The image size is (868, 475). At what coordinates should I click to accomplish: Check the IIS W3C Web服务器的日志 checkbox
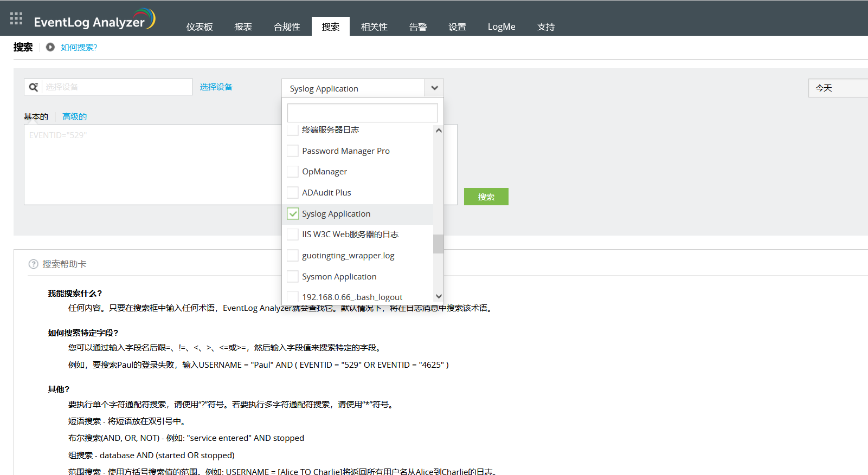point(293,235)
